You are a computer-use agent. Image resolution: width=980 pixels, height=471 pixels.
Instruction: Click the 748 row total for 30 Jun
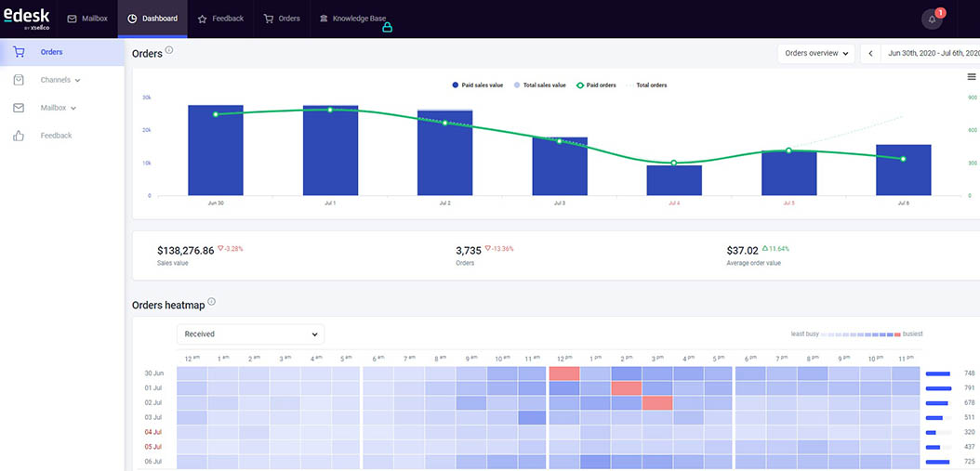click(970, 373)
